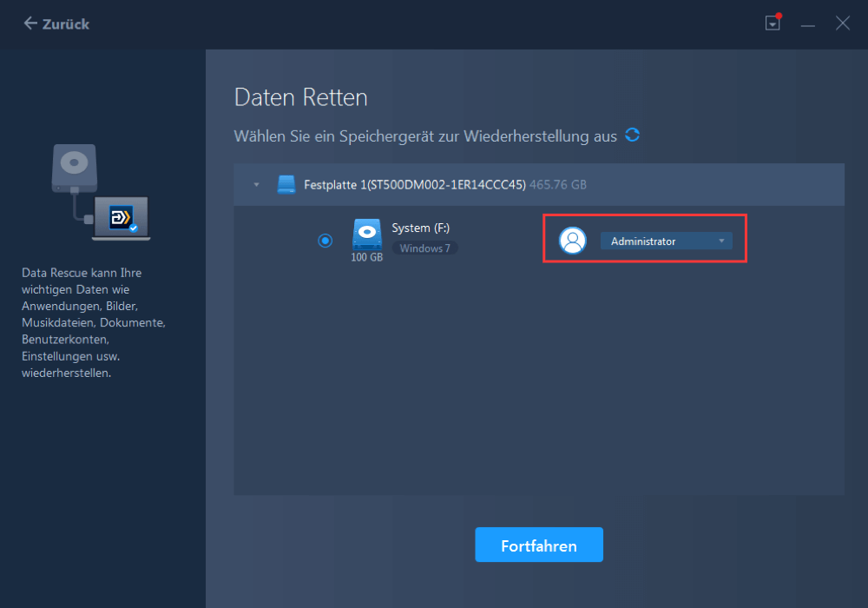
Task: Click the Festplatte 1 hard drive icon
Action: [x=286, y=184]
